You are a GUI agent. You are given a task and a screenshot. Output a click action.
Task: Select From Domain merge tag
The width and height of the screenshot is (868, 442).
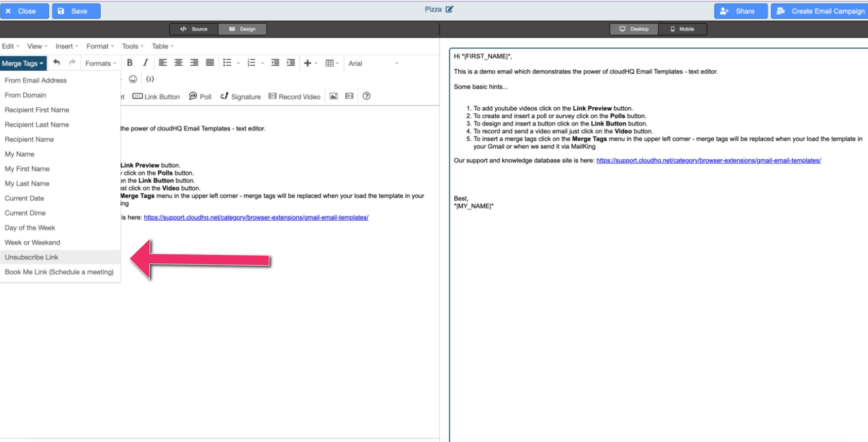click(60, 95)
